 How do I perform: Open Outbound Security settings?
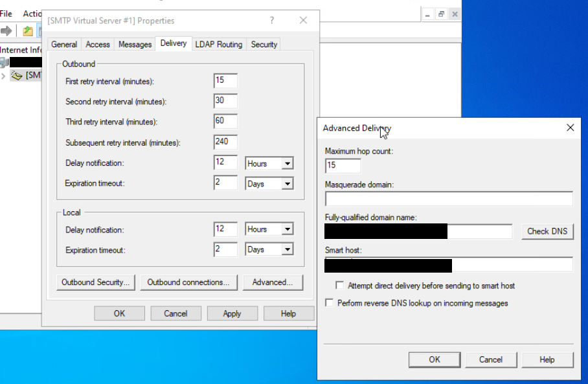tap(96, 282)
